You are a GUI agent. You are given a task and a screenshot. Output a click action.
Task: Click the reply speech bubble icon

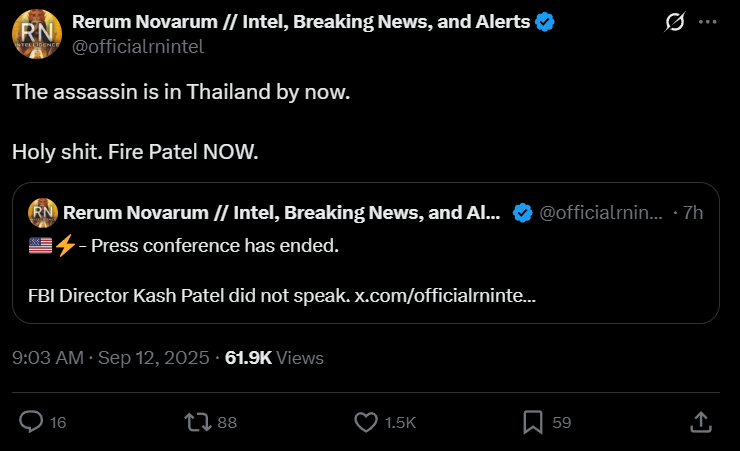coord(31,422)
